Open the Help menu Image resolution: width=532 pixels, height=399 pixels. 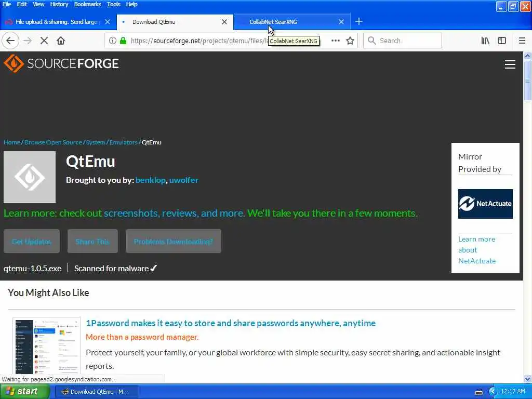[x=131, y=4]
